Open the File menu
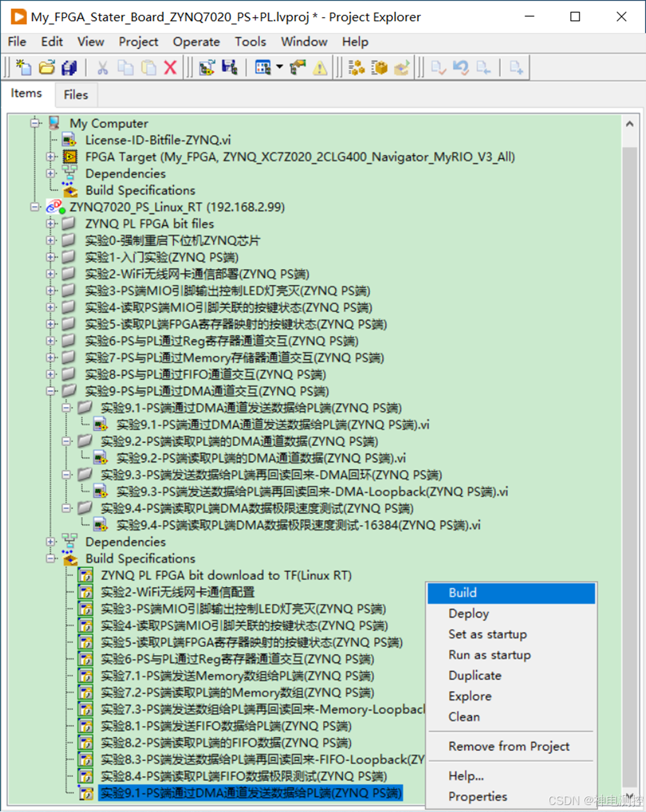The width and height of the screenshot is (646, 812). pos(17,42)
